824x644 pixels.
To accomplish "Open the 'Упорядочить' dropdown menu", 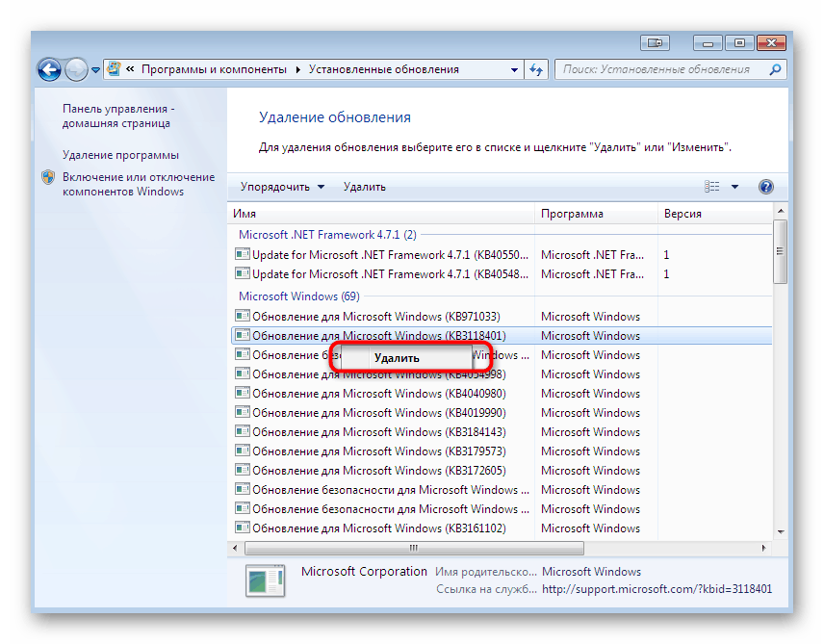I will [x=283, y=187].
